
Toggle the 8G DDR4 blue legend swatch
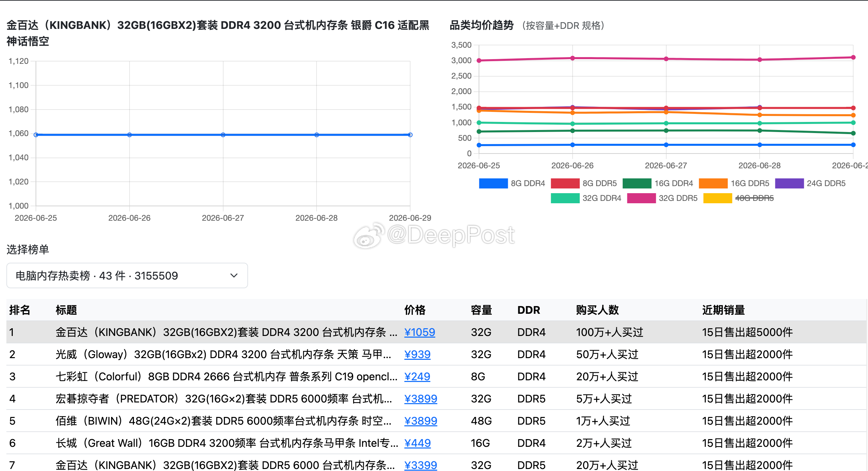(493, 183)
